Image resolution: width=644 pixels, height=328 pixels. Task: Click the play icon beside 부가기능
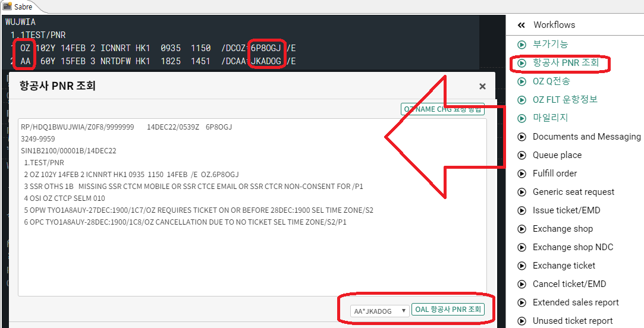click(522, 45)
